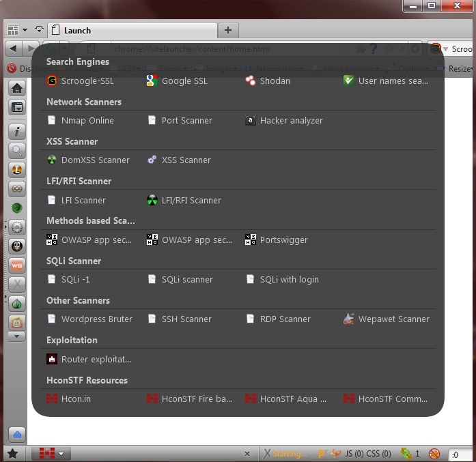Image resolution: width=476 pixels, height=462 pixels.
Task: Click the Starting... status indicator
Action: click(285, 454)
